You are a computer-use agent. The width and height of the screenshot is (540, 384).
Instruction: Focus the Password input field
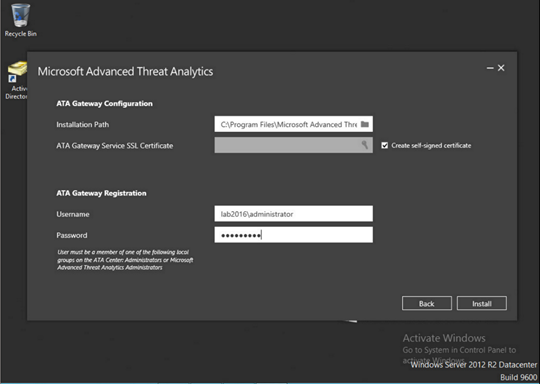[293, 235]
